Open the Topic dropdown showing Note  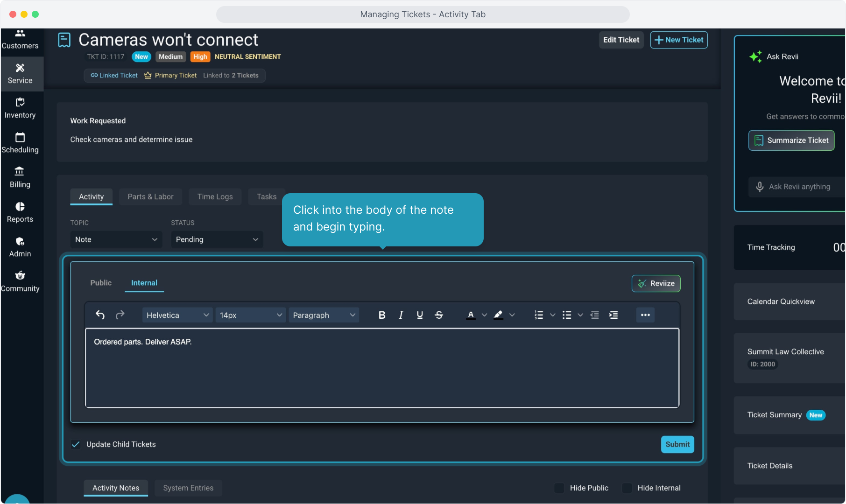point(116,239)
